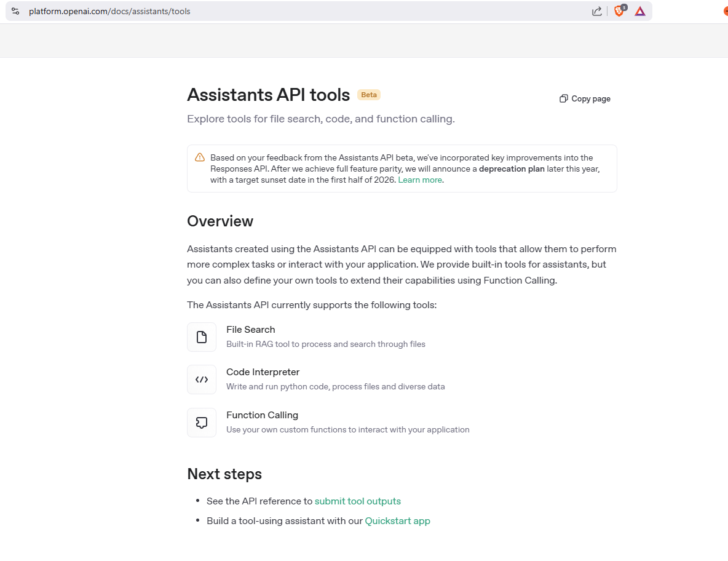The height and width of the screenshot is (561, 728).
Task: Open the Quickstart app link
Action: 397,520
